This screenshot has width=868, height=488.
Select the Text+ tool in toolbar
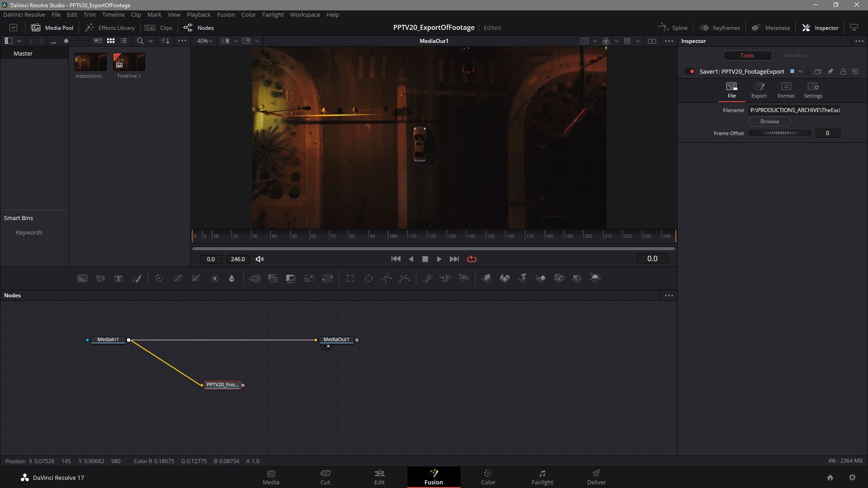pyautogui.click(x=118, y=278)
